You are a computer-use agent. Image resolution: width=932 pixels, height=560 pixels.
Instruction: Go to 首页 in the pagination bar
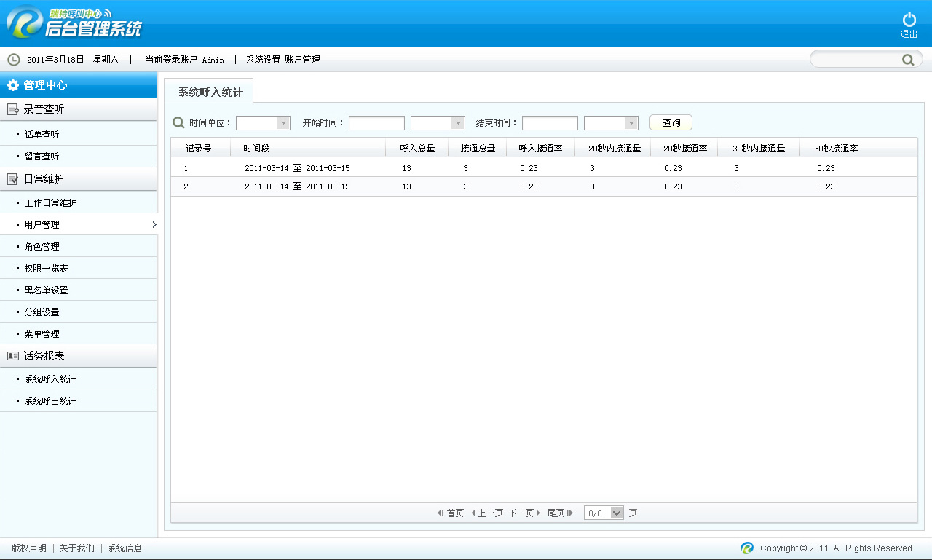pos(451,513)
